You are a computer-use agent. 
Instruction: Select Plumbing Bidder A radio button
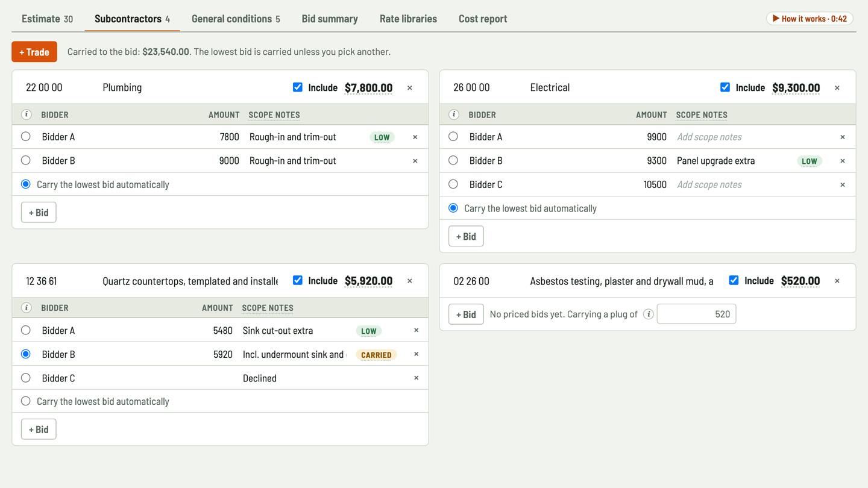(x=26, y=137)
